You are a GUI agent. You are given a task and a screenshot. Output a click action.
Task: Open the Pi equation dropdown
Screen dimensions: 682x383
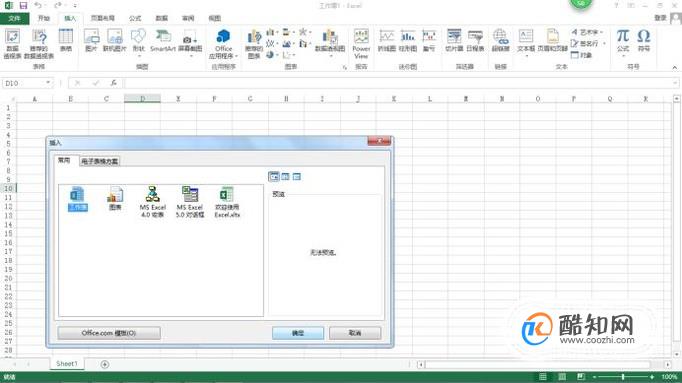[x=623, y=56]
